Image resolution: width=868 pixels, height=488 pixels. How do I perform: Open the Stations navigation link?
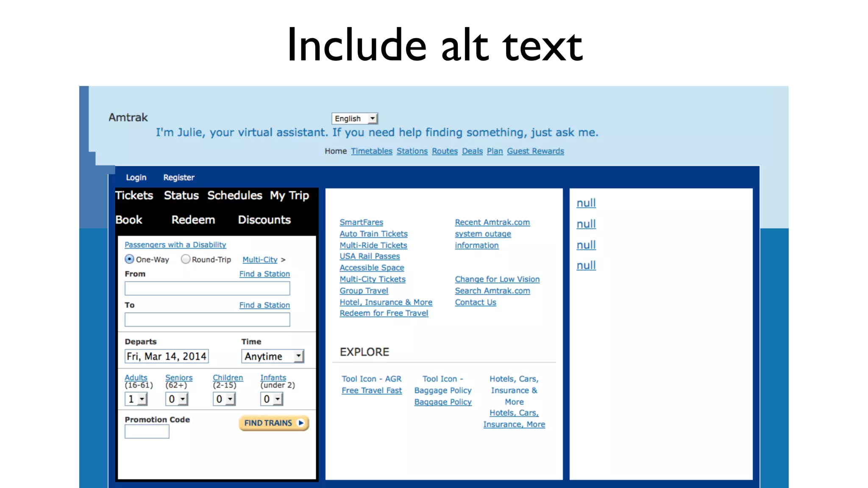point(412,151)
